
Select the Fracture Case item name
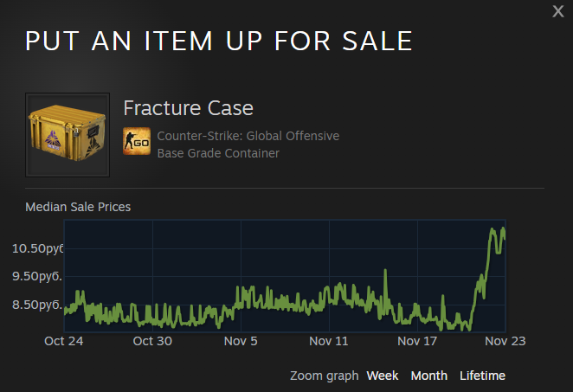point(188,109)
